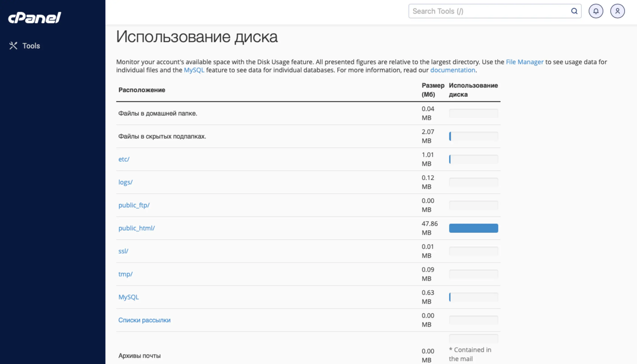Screen dimensions: 637x364
Task: Click the Файлы в скрытых подпапках row text
Action: 162,136
